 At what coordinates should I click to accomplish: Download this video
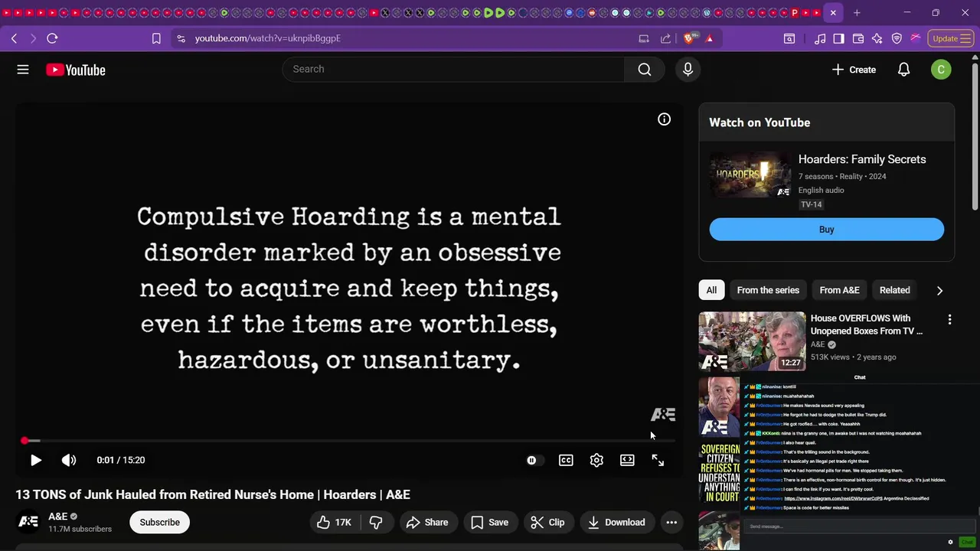[616, 523]
